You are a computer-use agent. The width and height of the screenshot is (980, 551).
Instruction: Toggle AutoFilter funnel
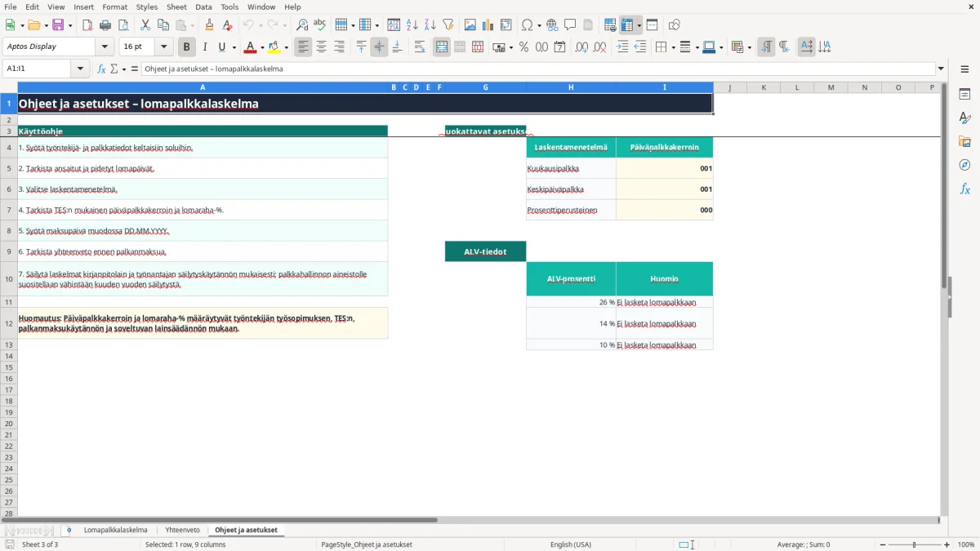(448, 25)
